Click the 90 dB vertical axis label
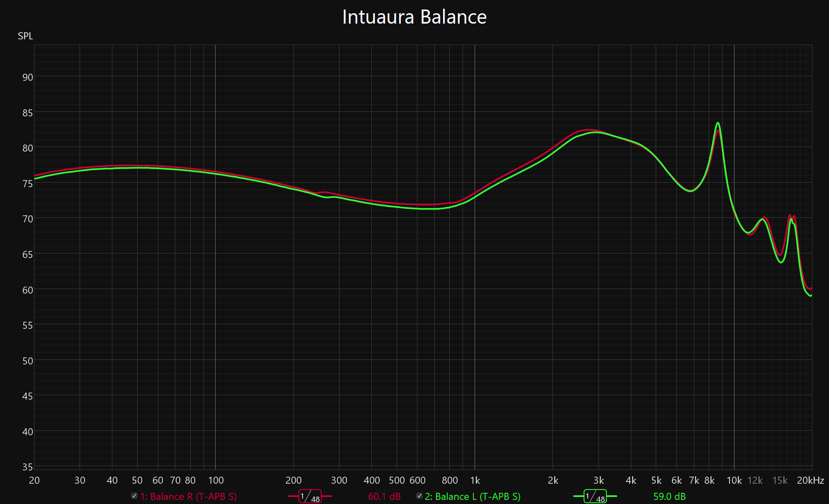This screenshot has height=504, width=829. click(x=27, y=77)
